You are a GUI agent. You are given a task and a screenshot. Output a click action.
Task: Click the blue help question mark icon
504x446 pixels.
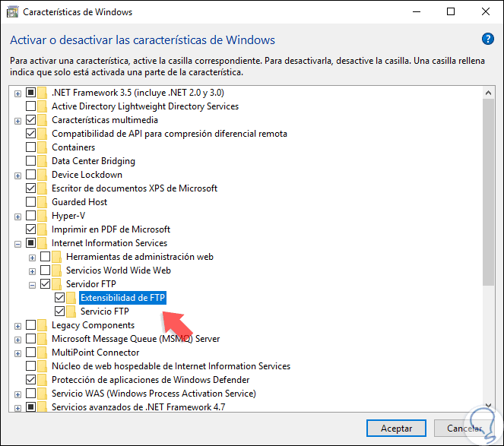point(487,40)
